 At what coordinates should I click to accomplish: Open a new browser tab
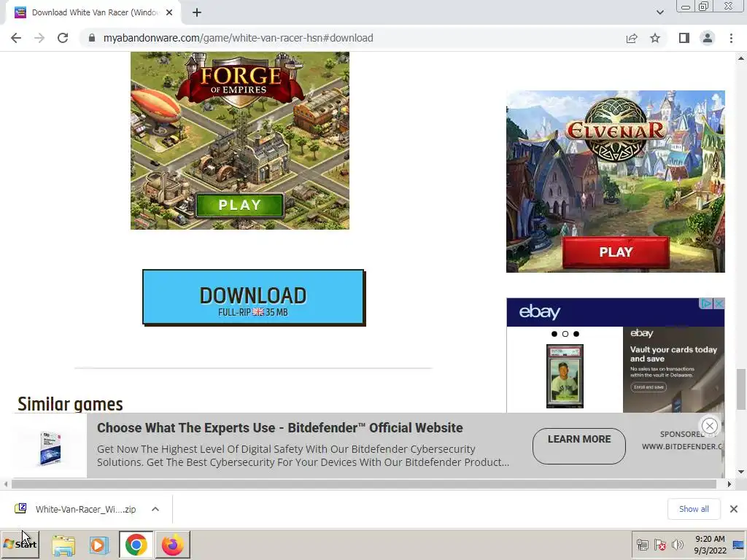click(197, 13)
